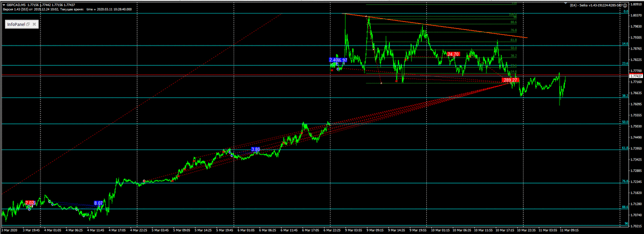Image resolution: width=644 pixels, height=234 pixels.
Task: Click the blue 3.80 order label
Action: [256, 149]
